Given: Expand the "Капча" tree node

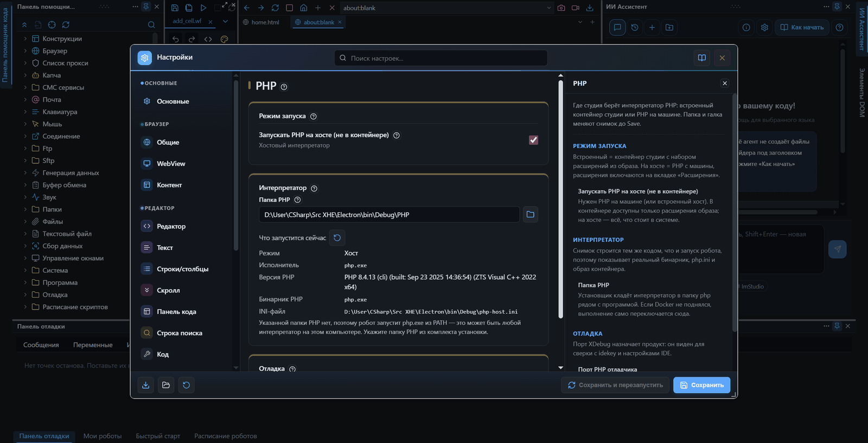Looking at the screenshot, I should click(x=25, y=75).
